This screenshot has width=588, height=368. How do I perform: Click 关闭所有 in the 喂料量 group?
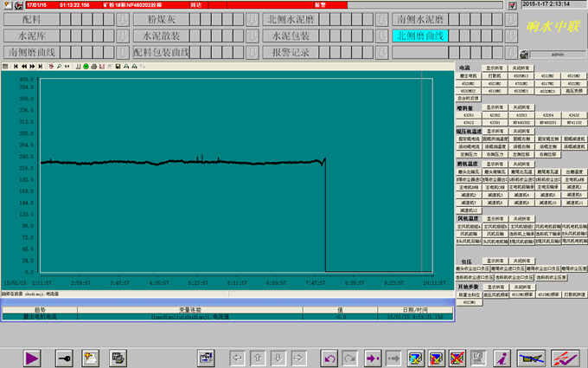pyautogui.click(x=522, y=106)
